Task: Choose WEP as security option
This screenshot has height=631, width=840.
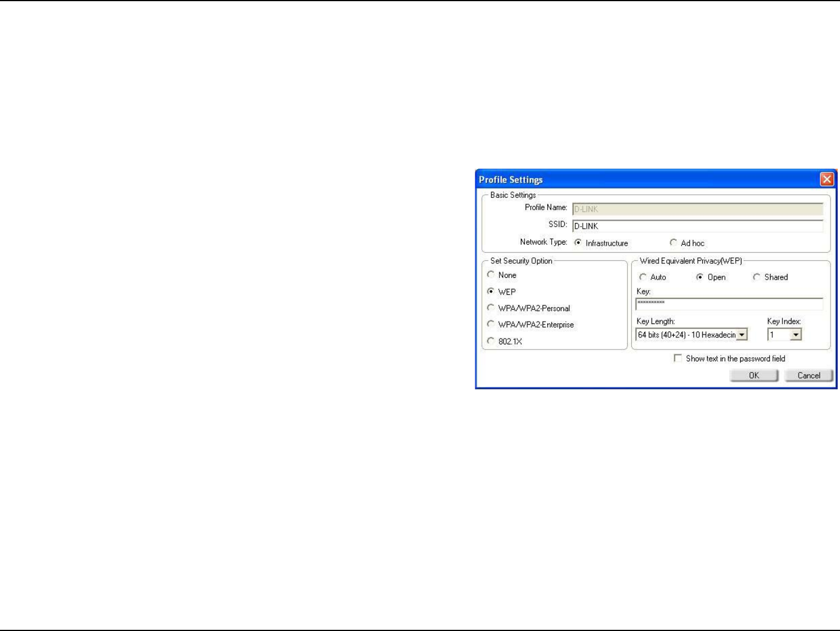Action: click(491, 291)
